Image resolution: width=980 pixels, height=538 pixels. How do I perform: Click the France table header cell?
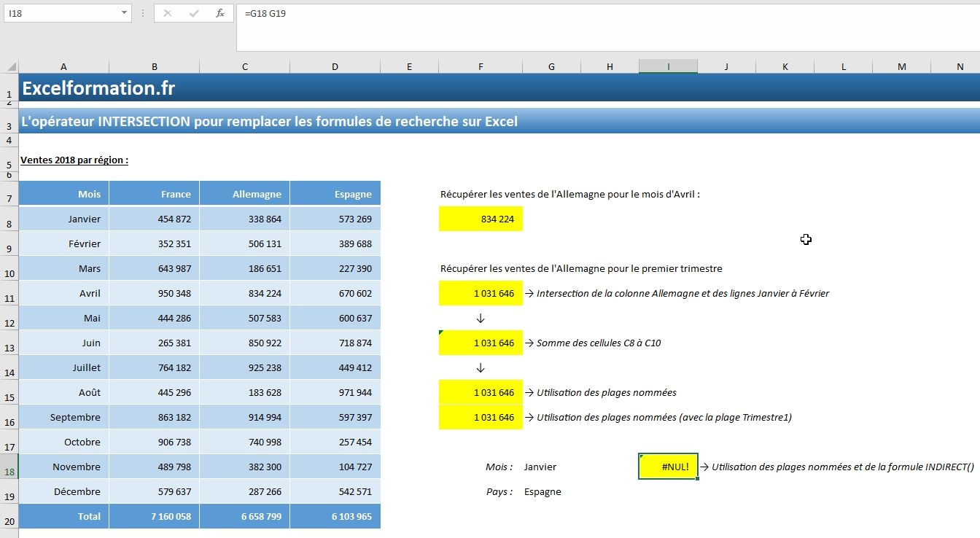tap(154, 194)
